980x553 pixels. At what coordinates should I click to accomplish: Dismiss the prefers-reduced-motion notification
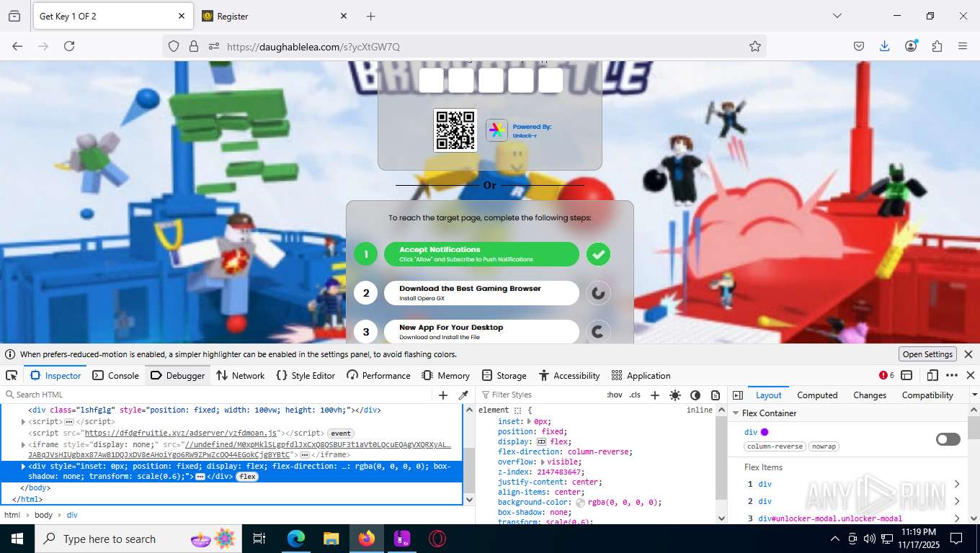click(x=968, y=354)
